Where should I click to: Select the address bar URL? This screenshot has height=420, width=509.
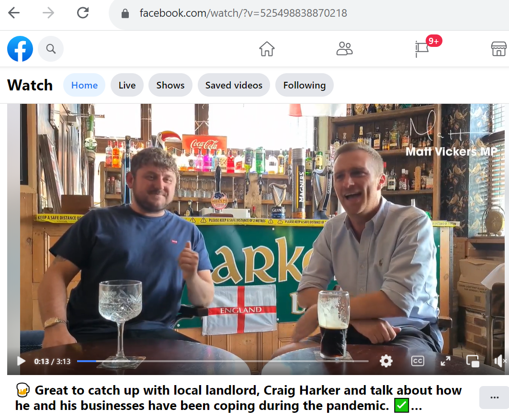243,13
